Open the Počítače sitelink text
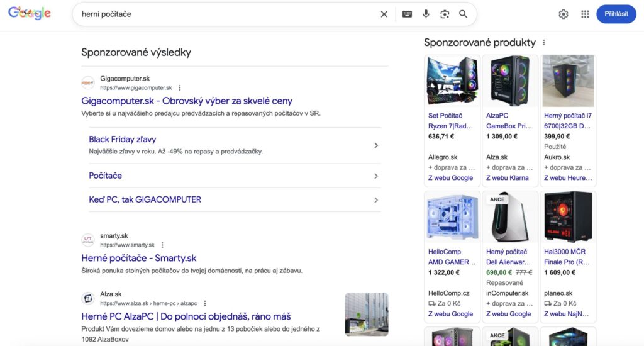Screen dimensions: 644x346 point(105,176)
